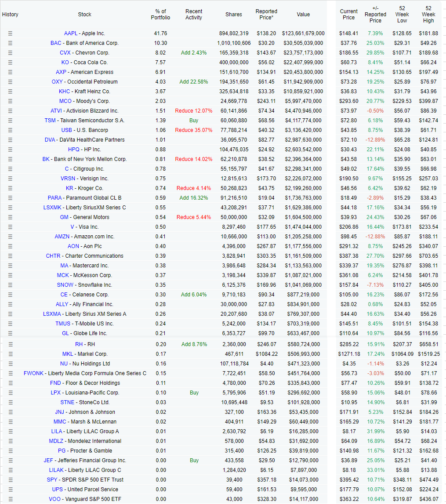Open history icon for PARA row

pos(10,197)
